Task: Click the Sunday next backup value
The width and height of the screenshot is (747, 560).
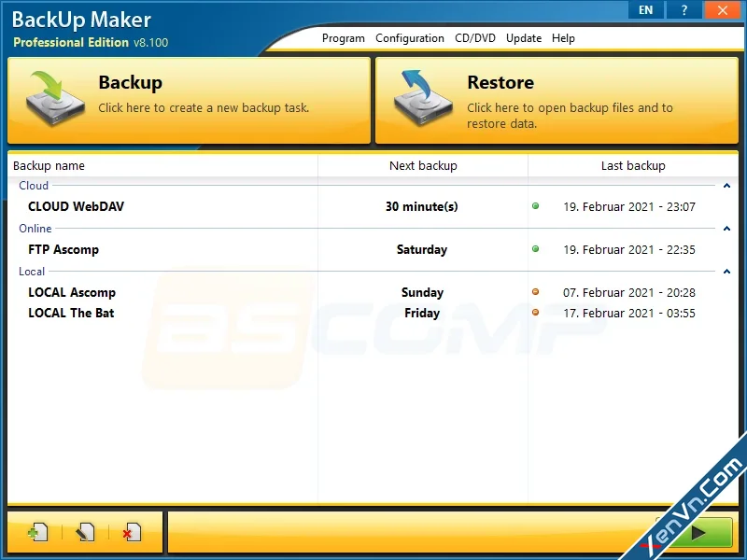Action: [423, 292]
